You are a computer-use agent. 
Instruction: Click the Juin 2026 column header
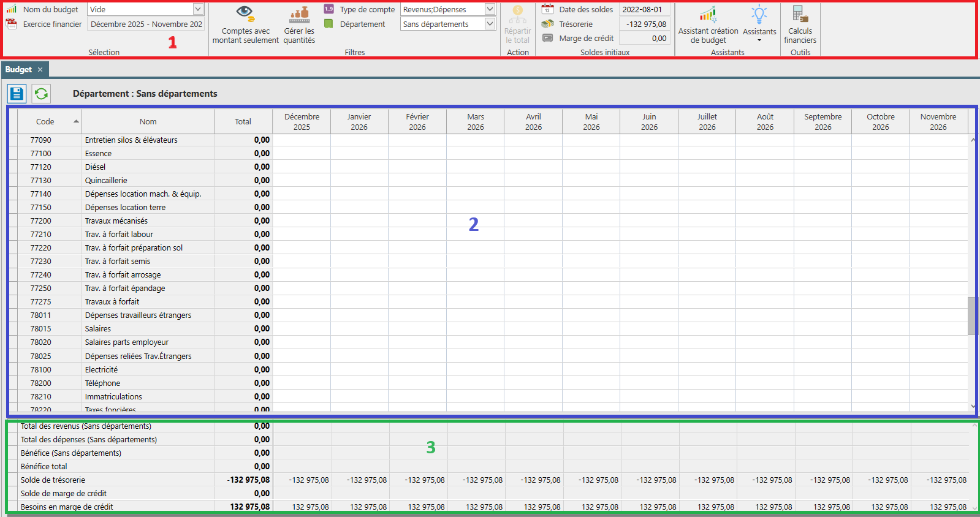pos(649,121)
